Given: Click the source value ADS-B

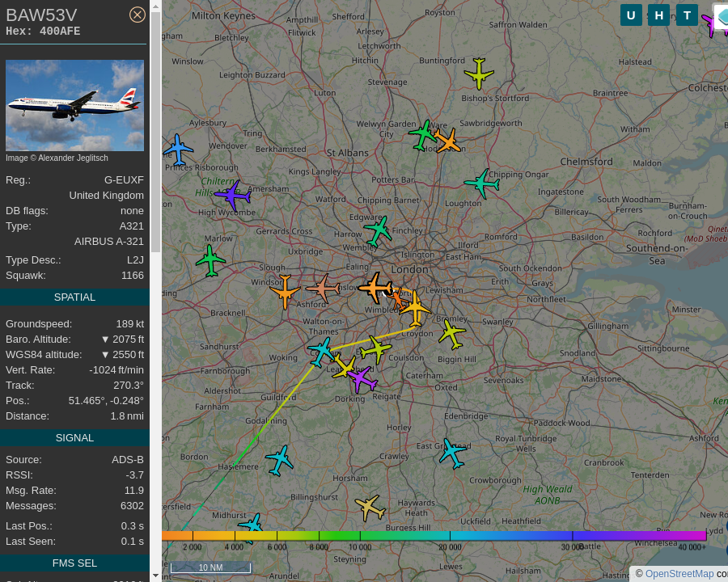Looking at the screenshot, I should [128, 459].
